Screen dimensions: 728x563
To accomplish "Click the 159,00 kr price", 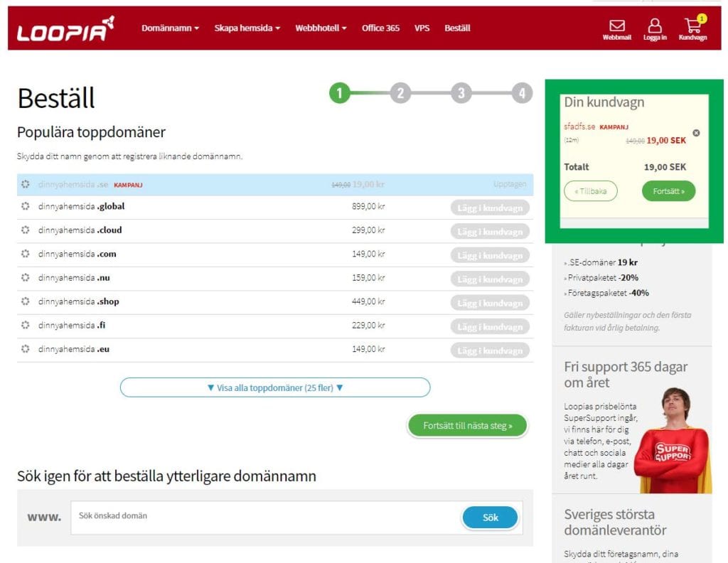I will 368,277.
